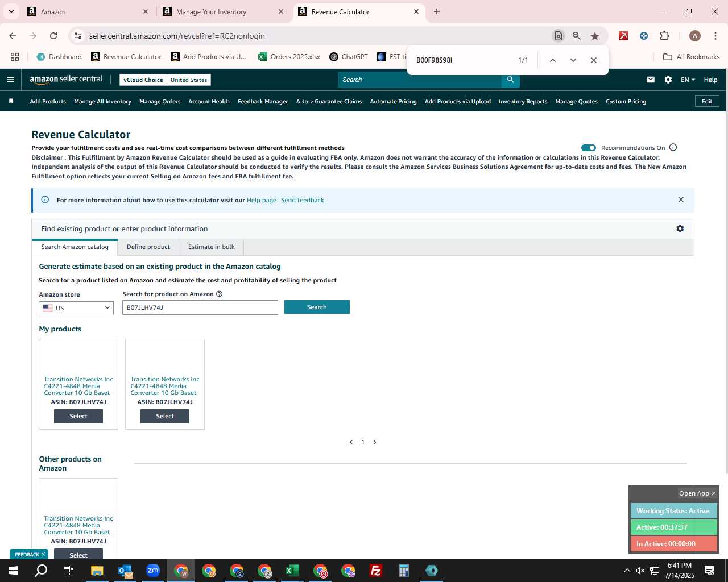Go to next page of My products

(375, 442)
